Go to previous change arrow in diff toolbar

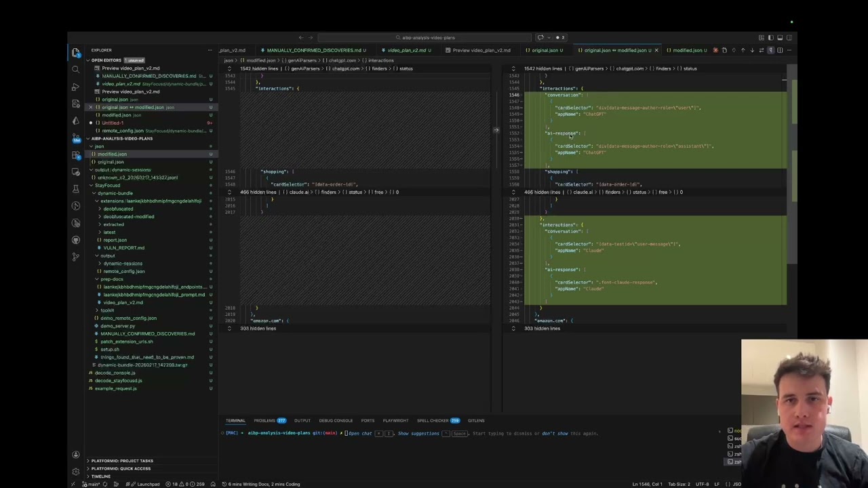coord(743,50)
